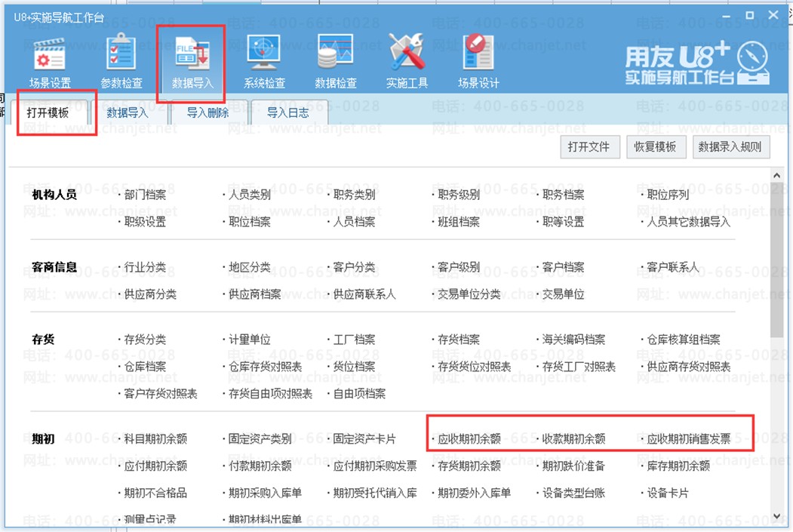Image resolution: width=793 pixels, height=532 pixels.
Task: Choose 职等设置 template
Action: (x=564, y=222)
